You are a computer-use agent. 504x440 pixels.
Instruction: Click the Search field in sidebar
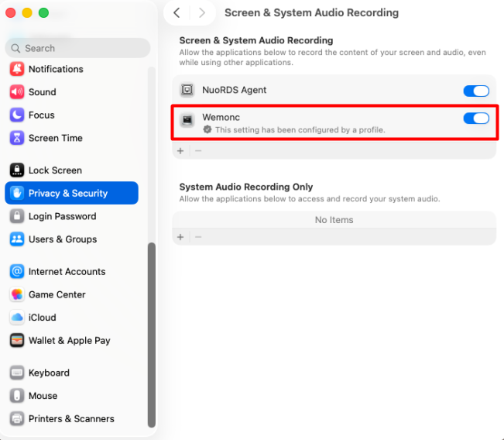(77, 48)
